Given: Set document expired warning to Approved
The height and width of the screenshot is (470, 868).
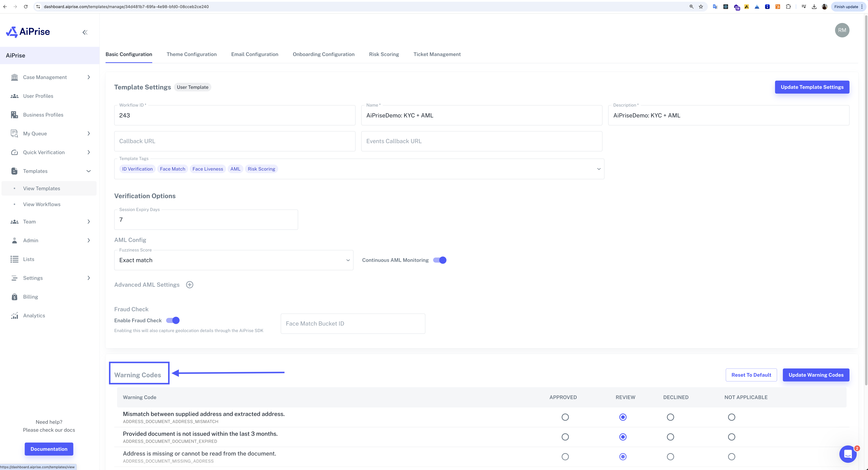Looking at the screenshot, I should [565, 437].
